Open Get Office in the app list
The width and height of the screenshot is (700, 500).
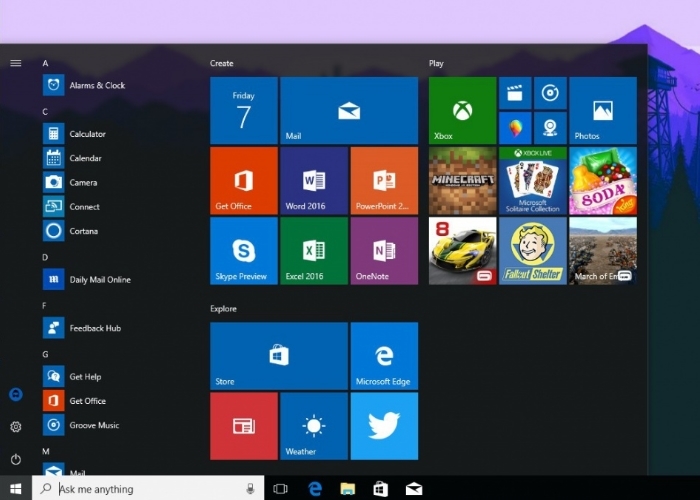pos(75,401)
